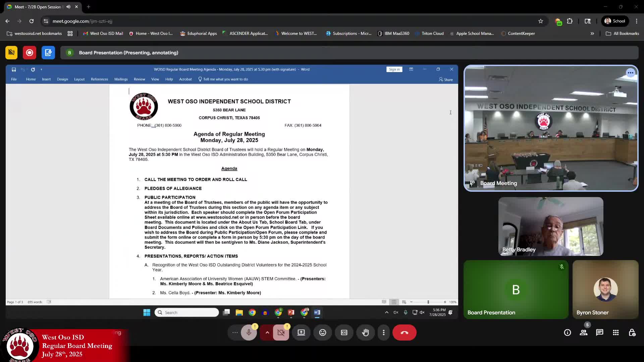The image size is (644, 362).
Task: Click the Tell me what you want to do box
Action: click(x=223, y=79)
